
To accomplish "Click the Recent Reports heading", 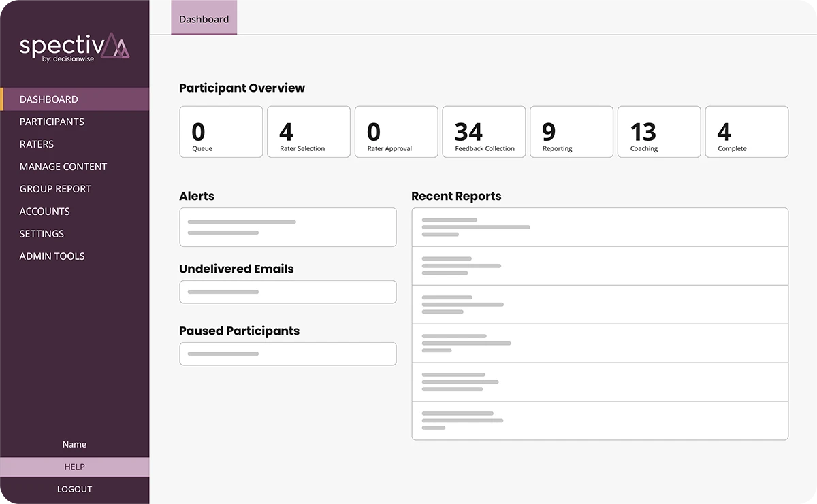I will (456, 197).
